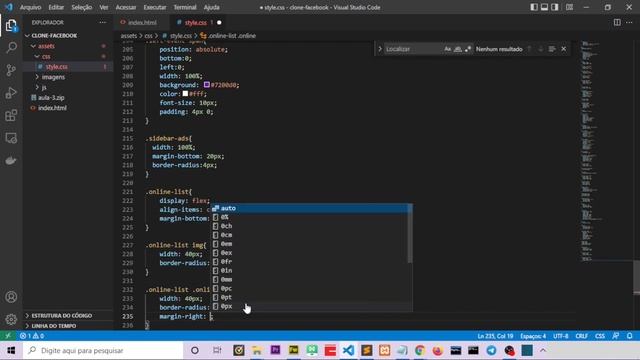Open Chrome from the taskbar
Viewport: 640px width, 360px height.
pos(420,350)
